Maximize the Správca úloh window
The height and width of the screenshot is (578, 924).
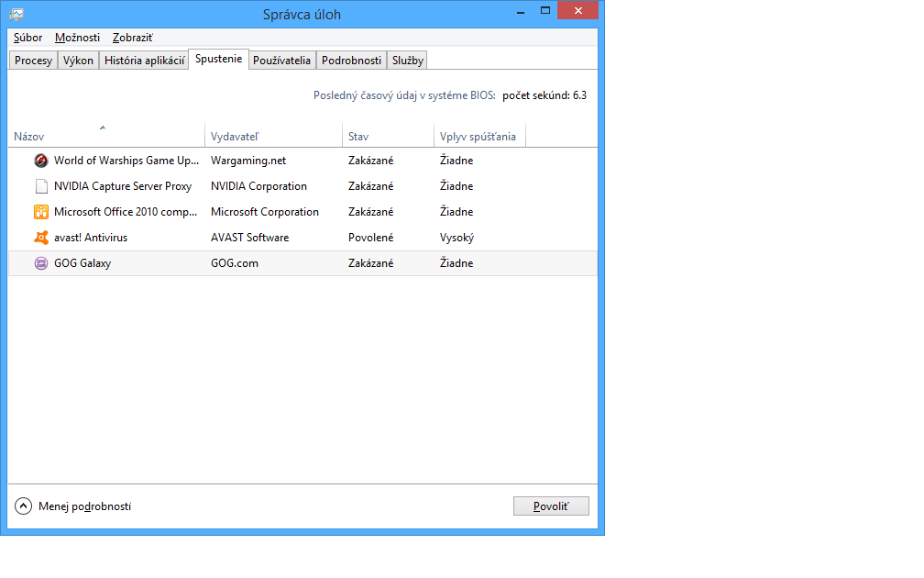coord(545,11)
